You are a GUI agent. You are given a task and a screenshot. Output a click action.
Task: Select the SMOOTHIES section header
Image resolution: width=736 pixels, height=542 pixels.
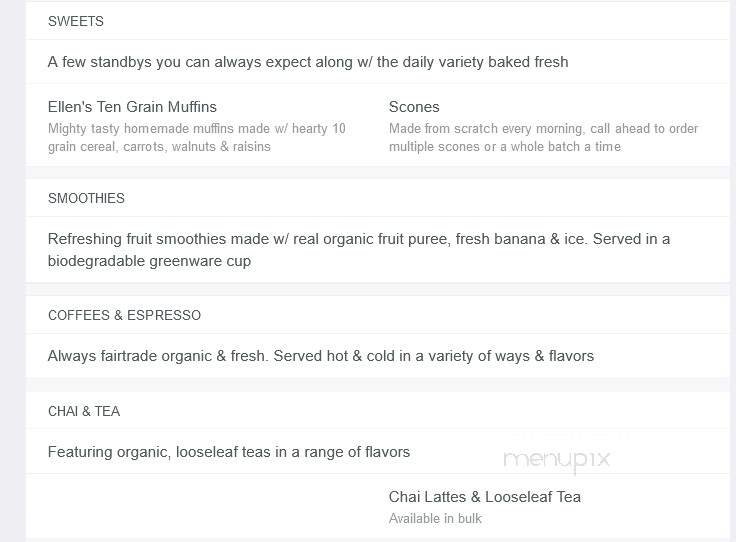(x=86, y=198)
